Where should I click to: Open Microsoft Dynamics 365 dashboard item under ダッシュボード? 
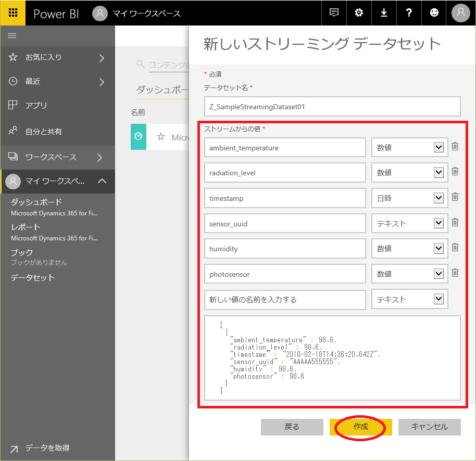[54, 213]
